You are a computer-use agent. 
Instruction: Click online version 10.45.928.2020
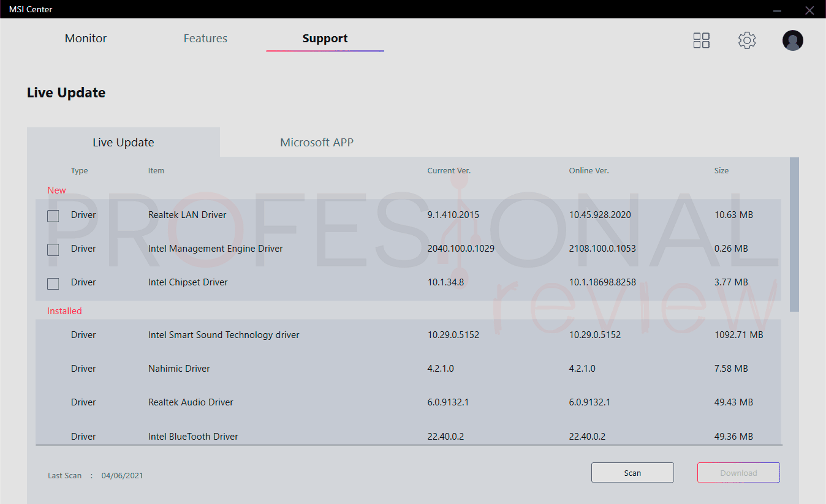tap(600, 215)
